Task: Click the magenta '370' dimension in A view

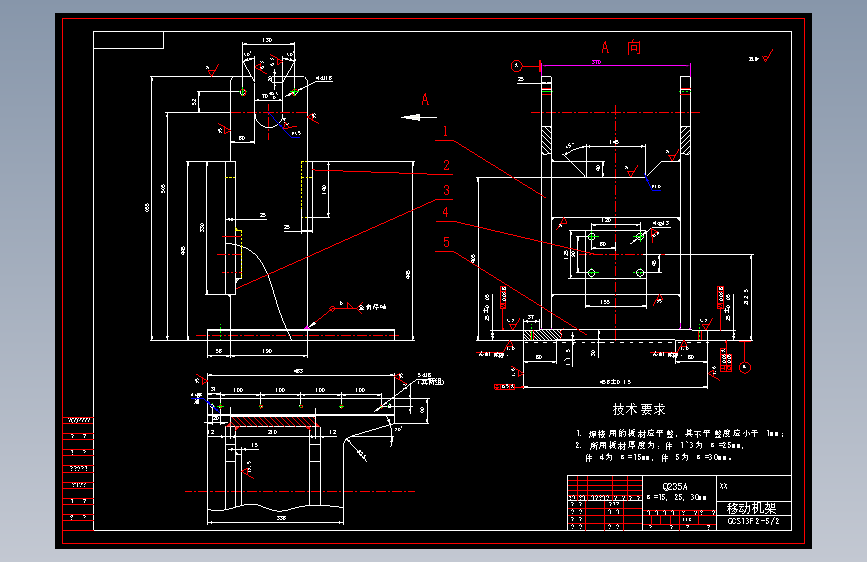Action: coord(596,62)
